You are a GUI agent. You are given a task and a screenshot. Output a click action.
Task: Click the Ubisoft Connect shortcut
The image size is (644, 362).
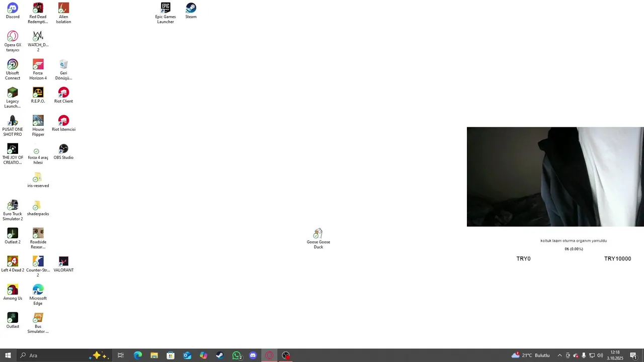(13, 69)
